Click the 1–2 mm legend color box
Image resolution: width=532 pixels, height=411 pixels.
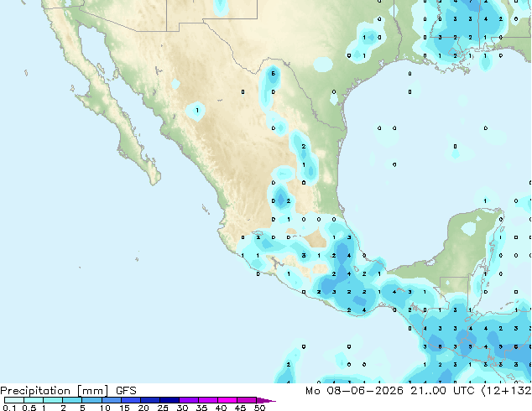click(x=53, y=400)
